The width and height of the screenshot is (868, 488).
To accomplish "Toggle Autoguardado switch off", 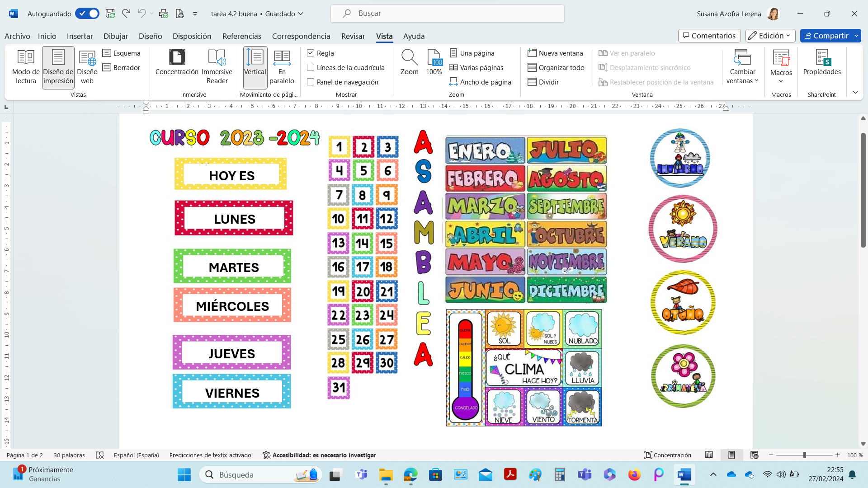I will point(87,14).
